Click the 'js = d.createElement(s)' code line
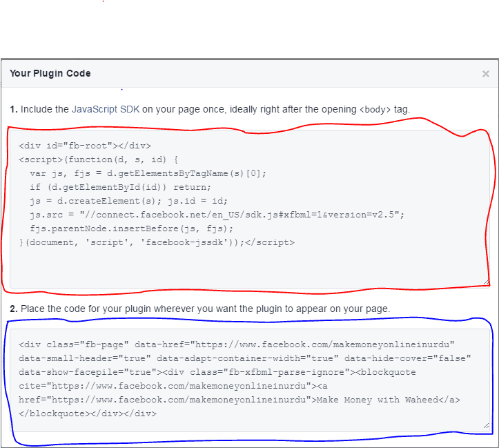This screenshot has height=448, width=499. pos(128,201)
